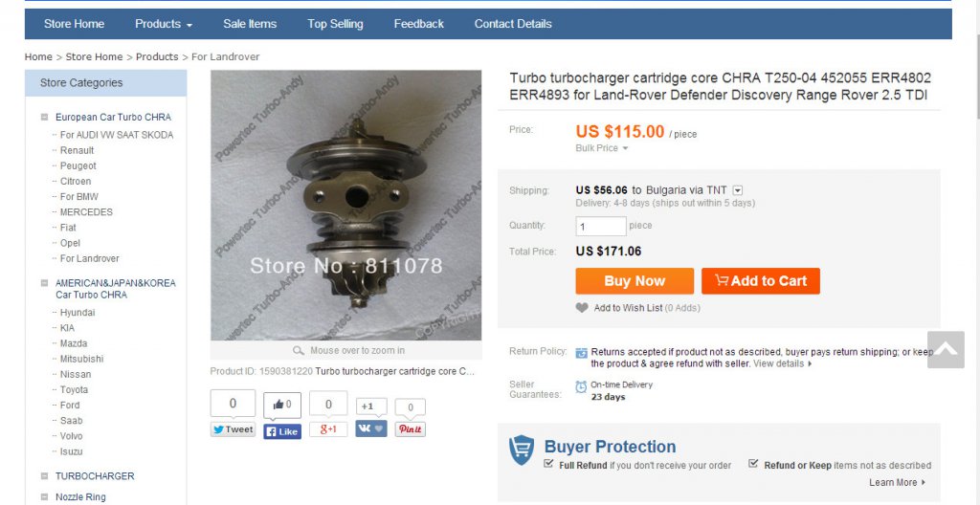Open the TNT shipping method dropdown
Viewport: 980px width, 505px height.
(738, 190)
